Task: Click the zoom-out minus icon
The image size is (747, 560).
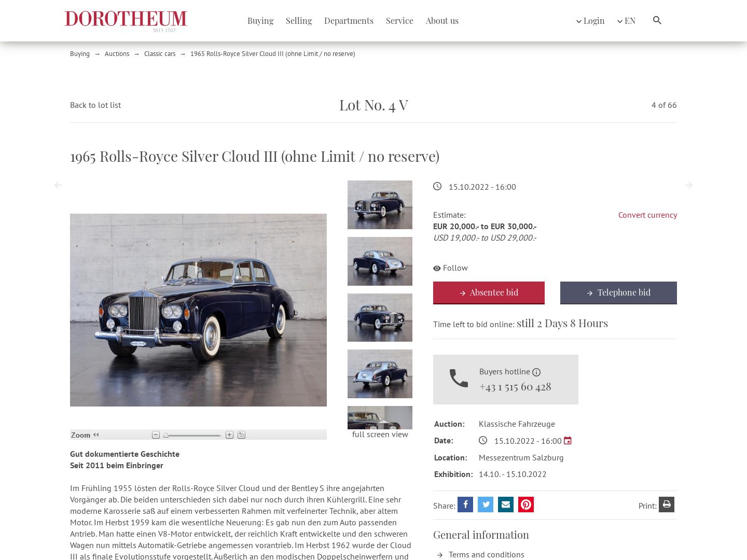Action: click(156, 435)
